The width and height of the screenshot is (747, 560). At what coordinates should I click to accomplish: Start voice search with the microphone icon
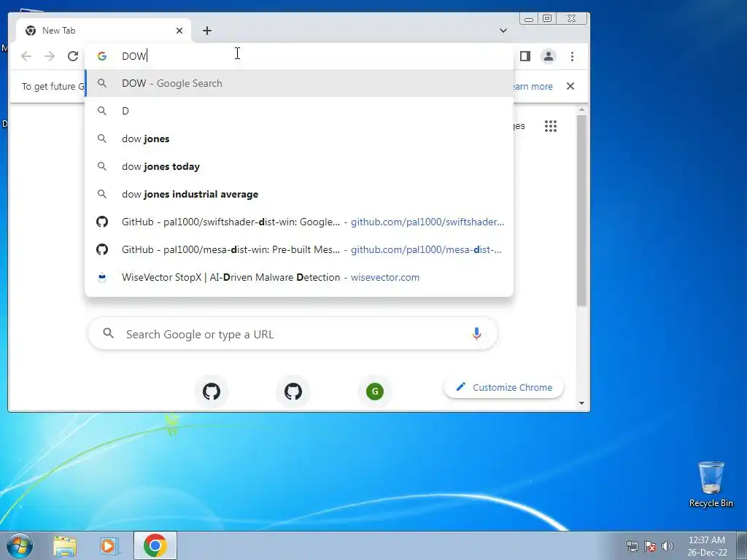[x=476, y=334]
